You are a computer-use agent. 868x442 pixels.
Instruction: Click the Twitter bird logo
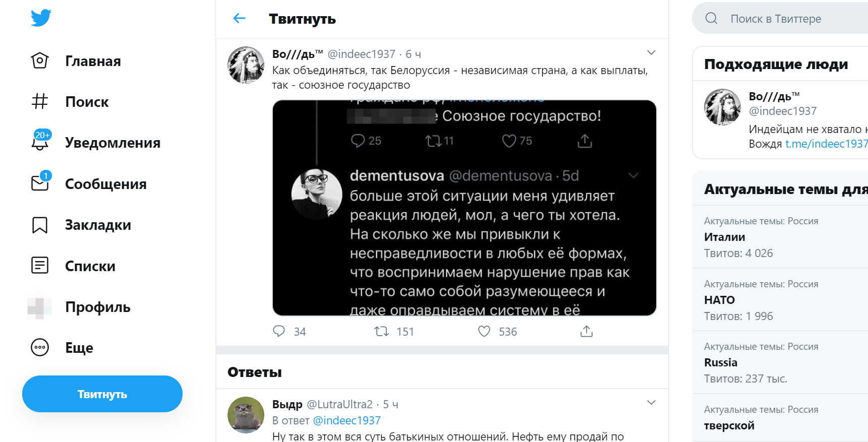pyautogui.click(x=41, y=18)
